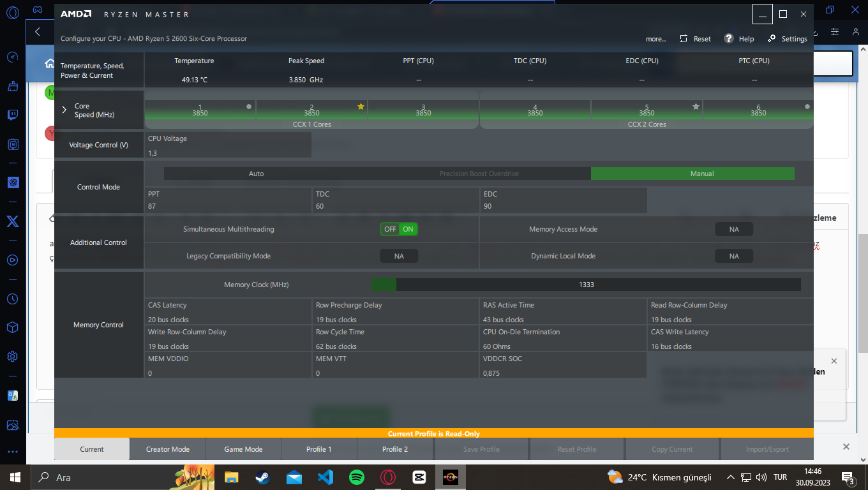Open Help via the question mark icon
Image resolution: width=868 pixels, height=490 pixels.
729,38
